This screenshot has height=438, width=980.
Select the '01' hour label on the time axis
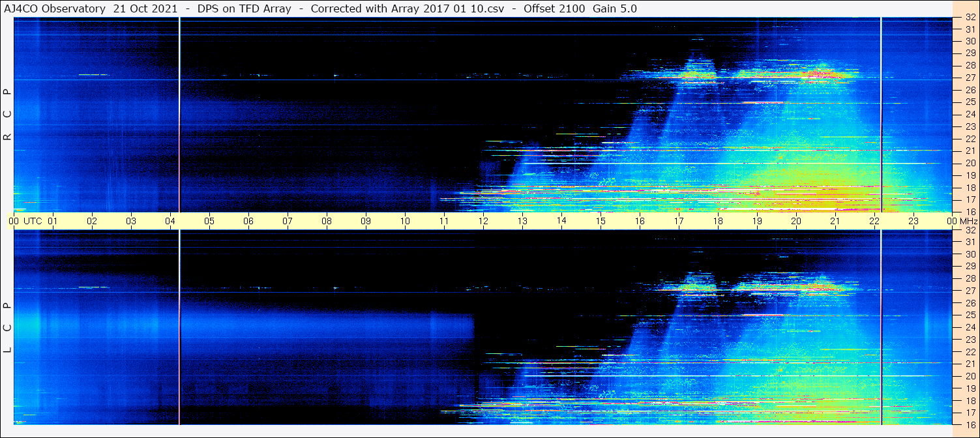[x=53, y=221]
